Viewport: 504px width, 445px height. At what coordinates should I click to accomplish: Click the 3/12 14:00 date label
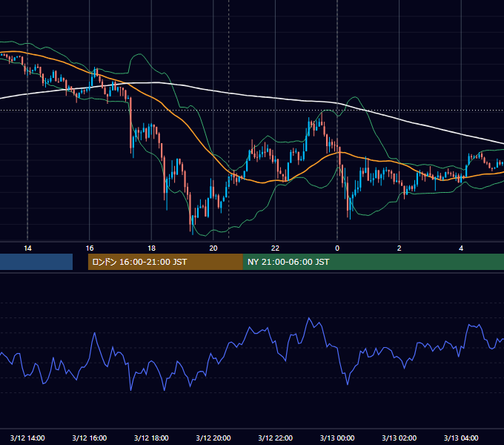click(x=27, y=438)
